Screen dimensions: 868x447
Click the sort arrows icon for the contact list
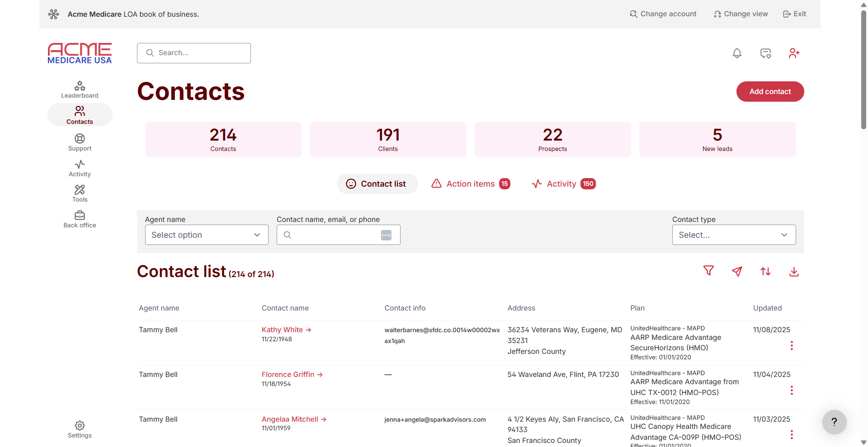click(765, 271)
